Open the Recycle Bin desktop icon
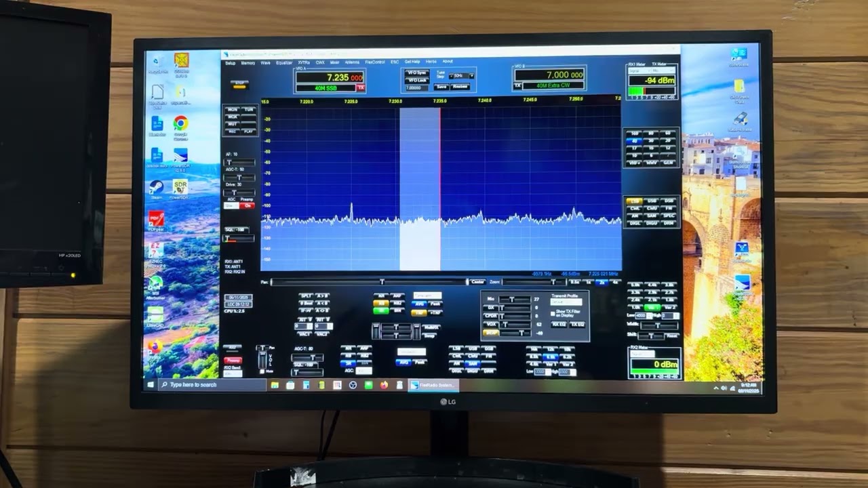868x488 pixels. (157, 63)
